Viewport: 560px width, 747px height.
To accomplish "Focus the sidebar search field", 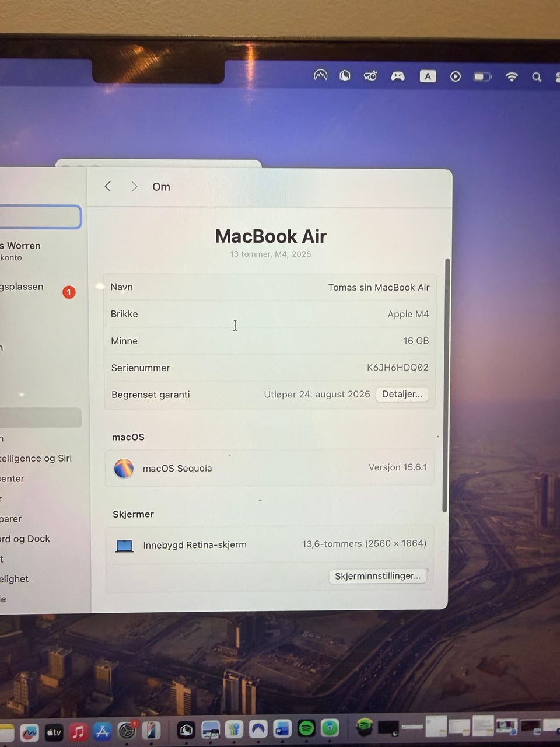I will pos(40,217).
